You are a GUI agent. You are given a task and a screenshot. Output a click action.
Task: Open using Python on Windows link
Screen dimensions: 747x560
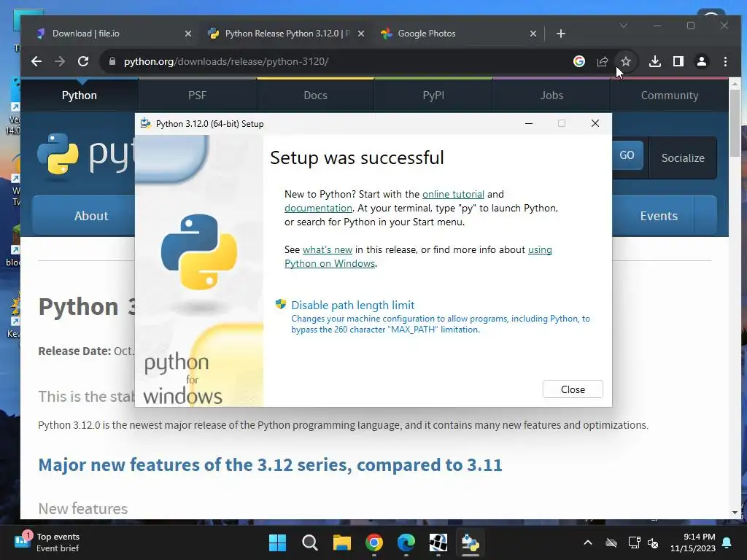coord(418,256)
